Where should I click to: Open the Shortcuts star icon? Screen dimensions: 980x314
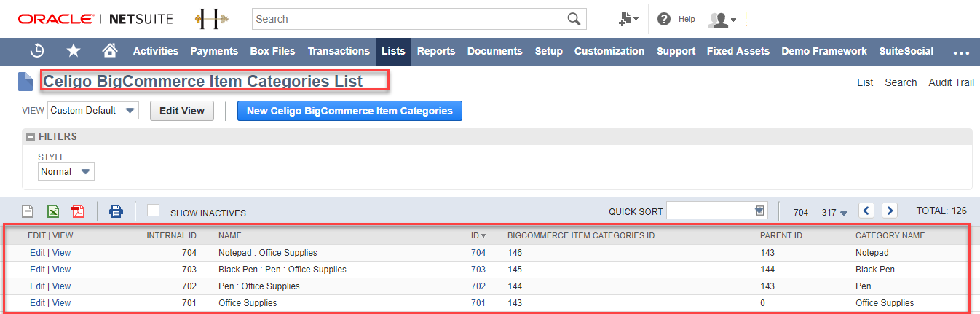point(74,51)
